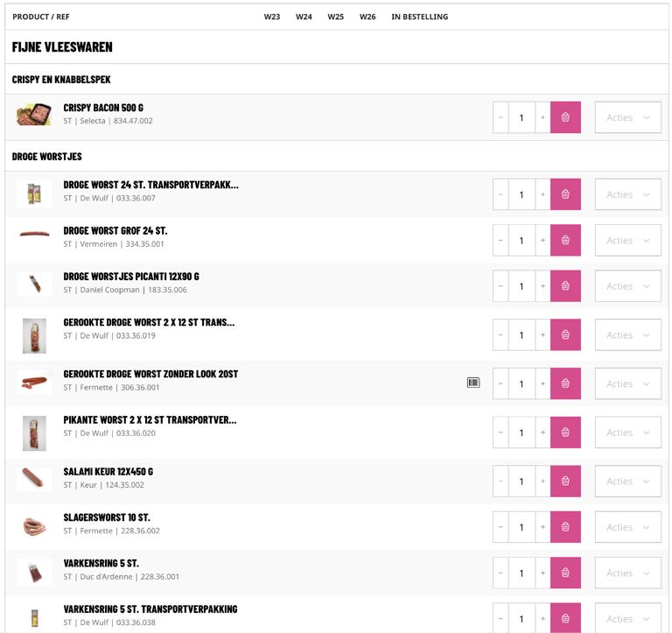Open Gerookte Droge Worst 2 x 12 St product link
The image size is (672, 633).
coord(149,322)
